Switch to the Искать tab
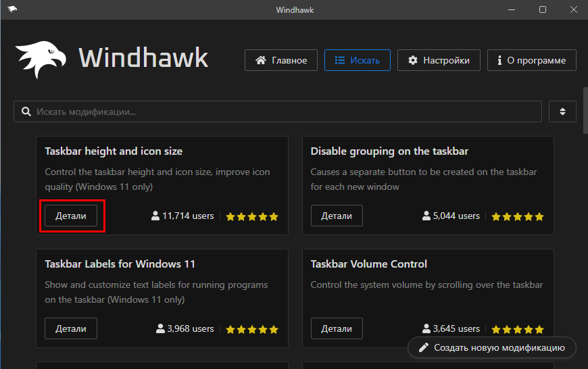 click(x=357, y=60)
